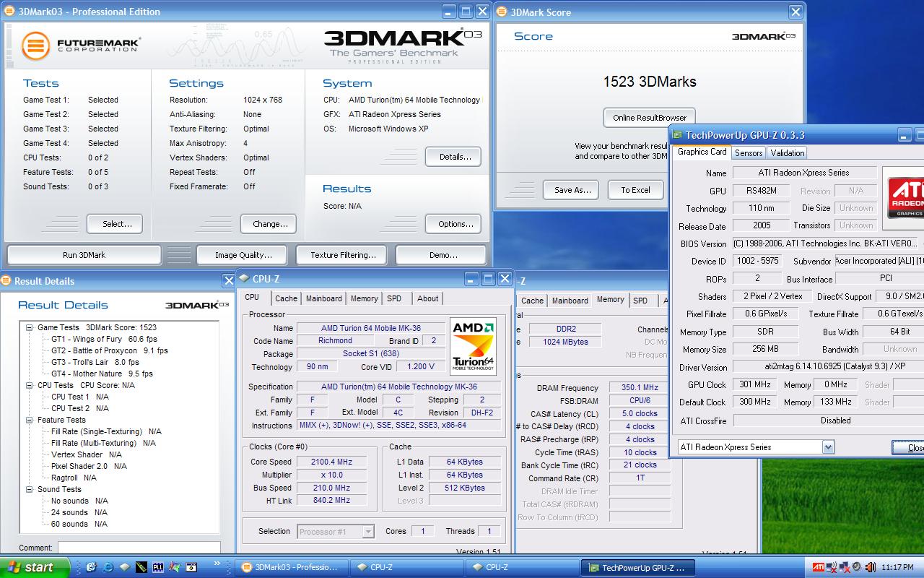Image resolution: width=924 pixels, height=578 pixels.
Task: Collapse the CPU Tests tree node
Action: (30, 385)
